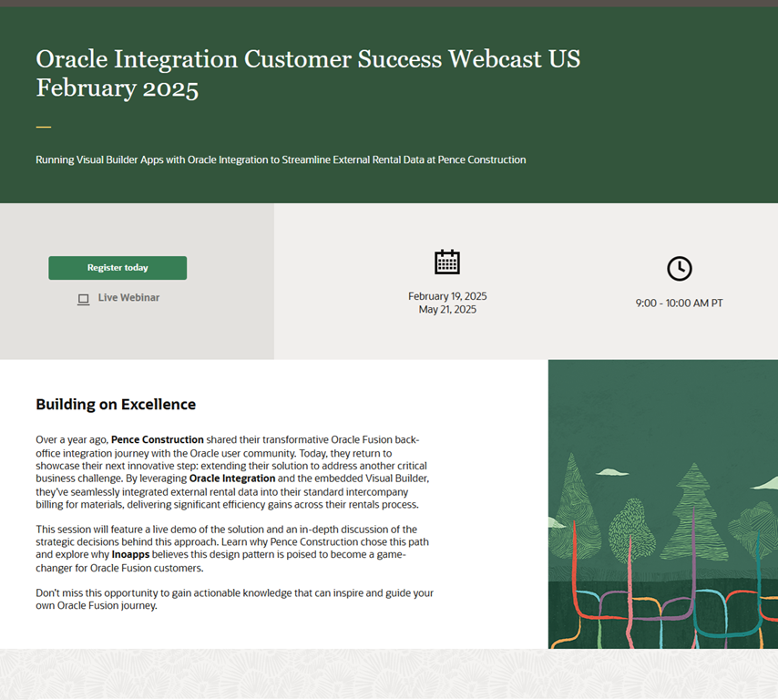778x700 pixels.
Task: Click the Running Visual Builder Apps subtitle
Action: tap(280, 160)
